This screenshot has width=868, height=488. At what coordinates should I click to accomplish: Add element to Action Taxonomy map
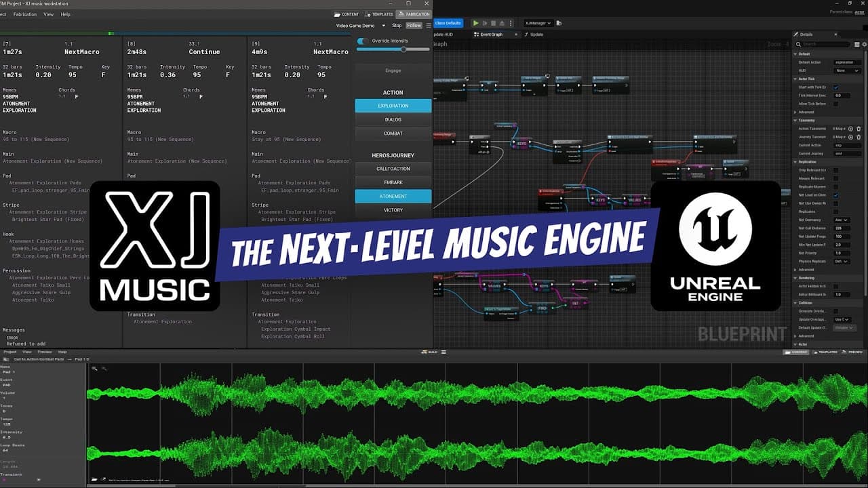coord(850,129)
